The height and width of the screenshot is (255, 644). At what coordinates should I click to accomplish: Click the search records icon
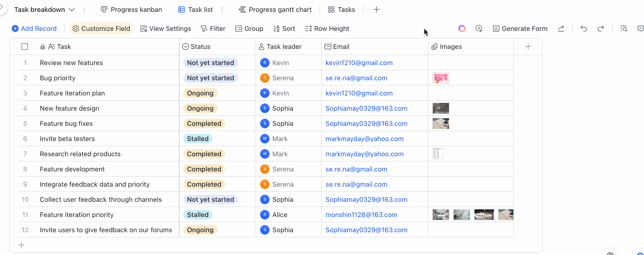click(x=624, y=28)
